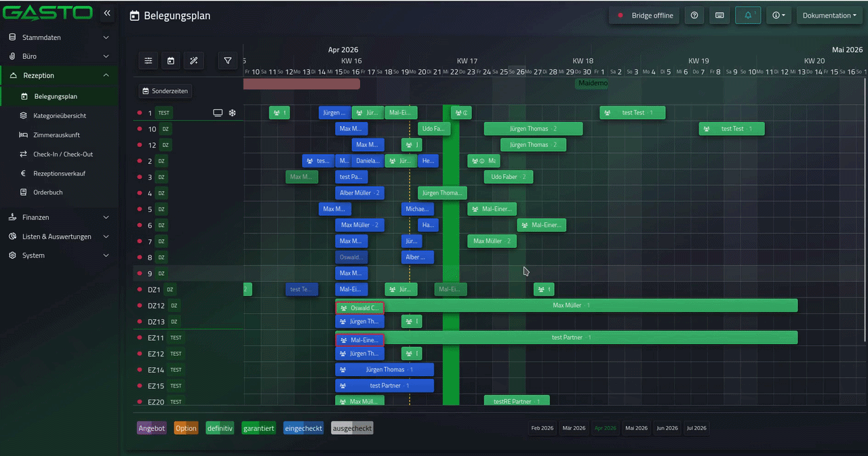This screenshot has height=456, width=868.
Task: Open the info dropdown in top bar
Action: [778, 16]
